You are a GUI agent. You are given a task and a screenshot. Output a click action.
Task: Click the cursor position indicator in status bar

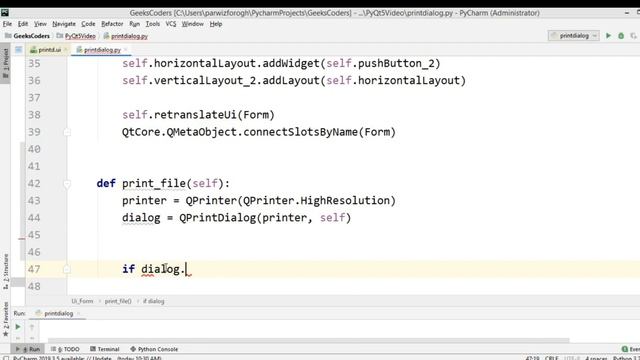point(532,358)
